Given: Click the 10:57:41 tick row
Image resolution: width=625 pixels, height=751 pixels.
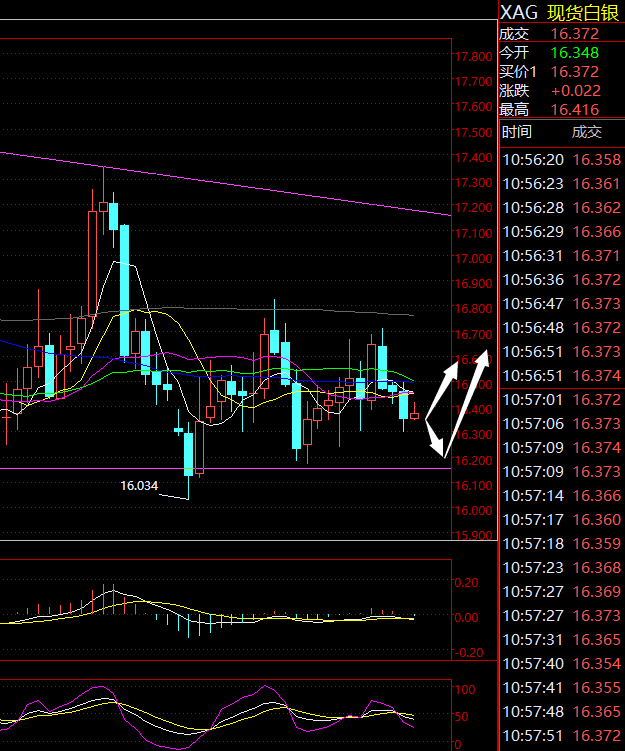Looking at the screenshot, I should (562, 687).
